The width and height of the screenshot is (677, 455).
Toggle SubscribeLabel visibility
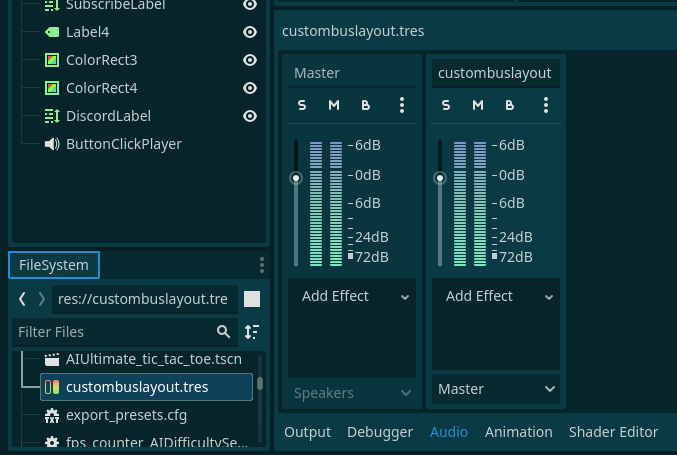click(250, 5)
